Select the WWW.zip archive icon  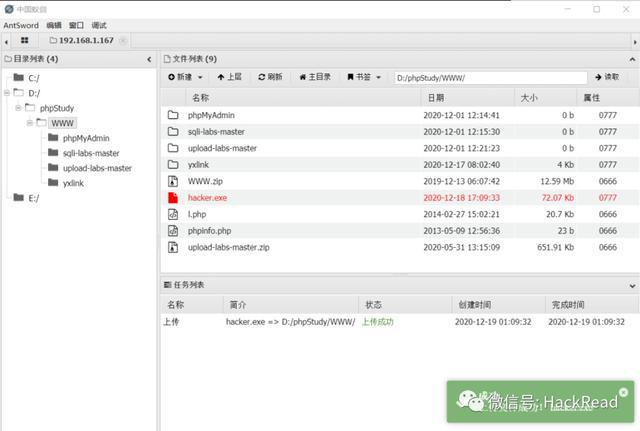pos(173,181)
